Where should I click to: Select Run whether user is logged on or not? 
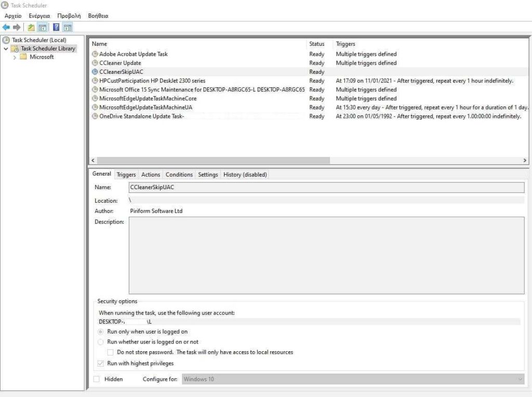100,342
